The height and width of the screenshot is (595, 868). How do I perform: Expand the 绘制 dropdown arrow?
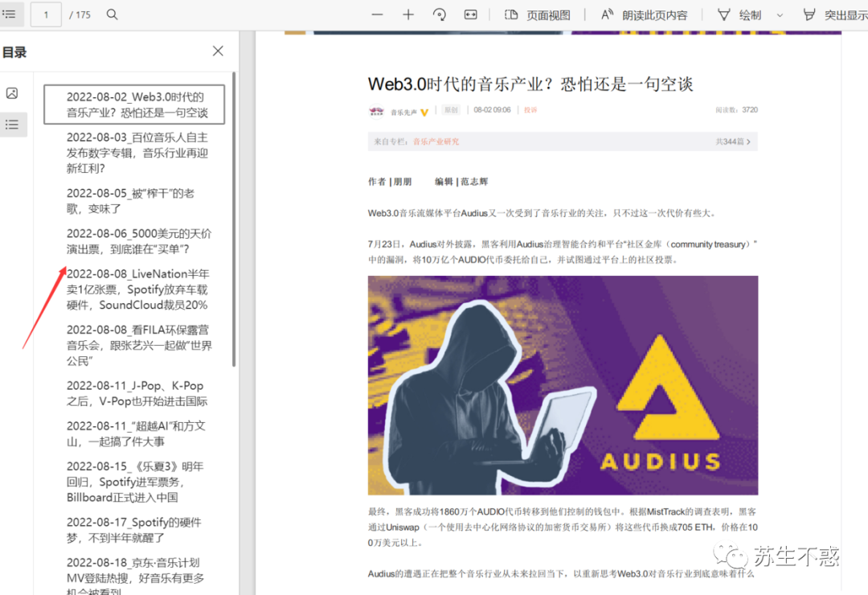point(780,15)
